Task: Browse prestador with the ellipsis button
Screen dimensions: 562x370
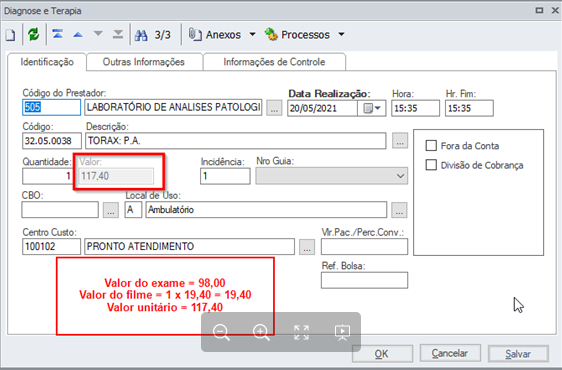Action: pyautogui.click(x=274, y=108)
